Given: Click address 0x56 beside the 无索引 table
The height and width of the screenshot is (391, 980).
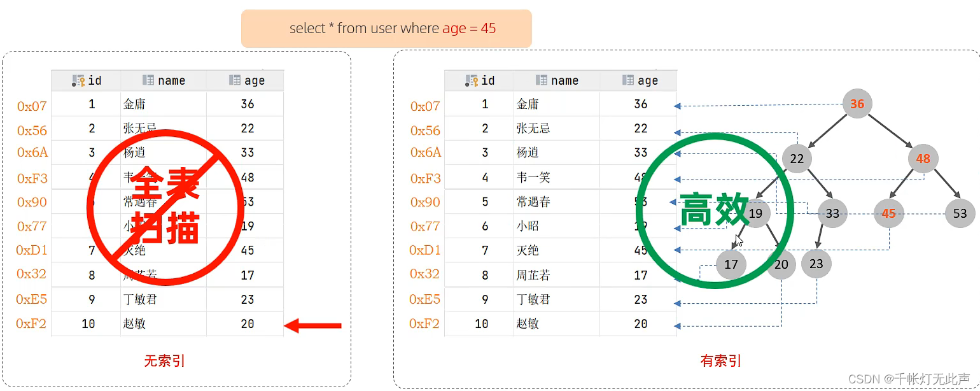Looking at the screenshot, I should (32, 131).
